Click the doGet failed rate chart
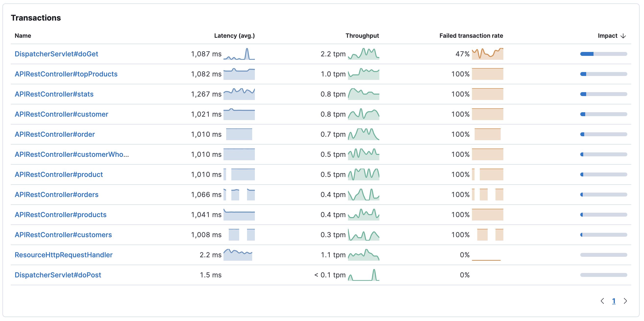644x321 pixels. pos(487,53)
